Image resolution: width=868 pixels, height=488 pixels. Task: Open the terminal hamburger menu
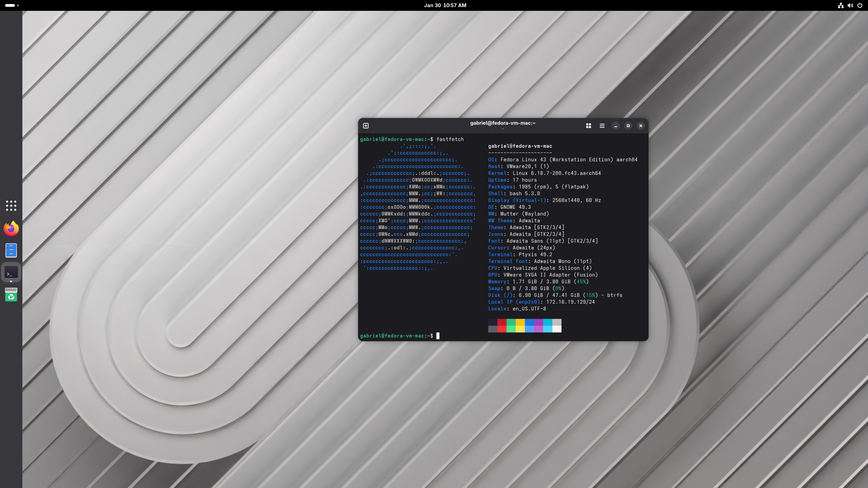point(602,126)
